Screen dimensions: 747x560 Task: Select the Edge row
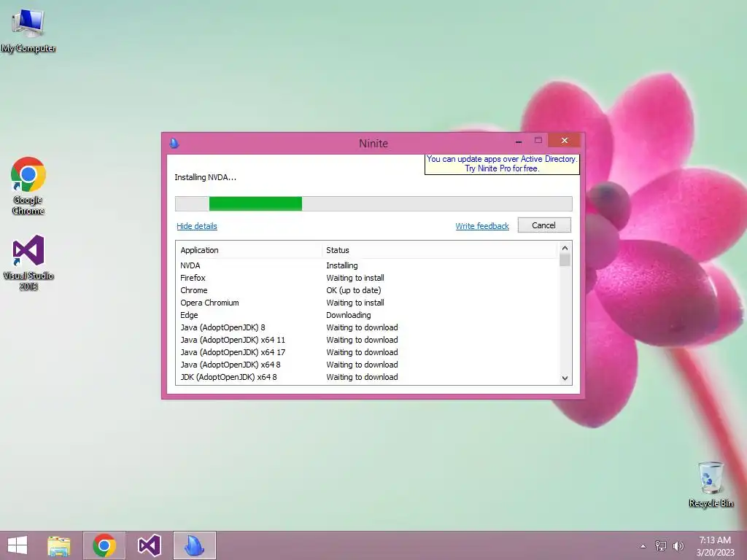coord(367,315)
